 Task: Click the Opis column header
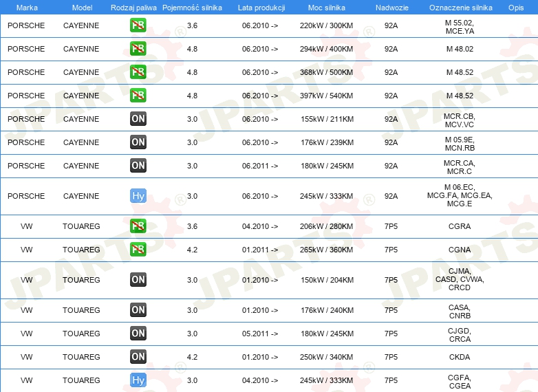[516, 8]
